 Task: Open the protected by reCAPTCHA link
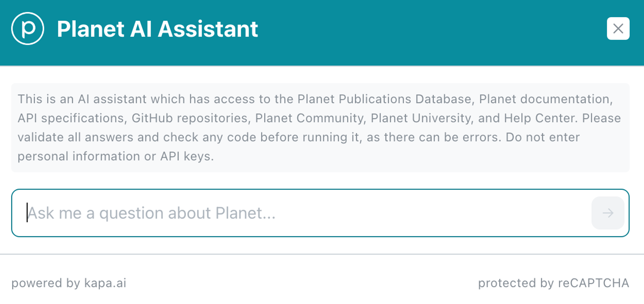click(553, 283)
